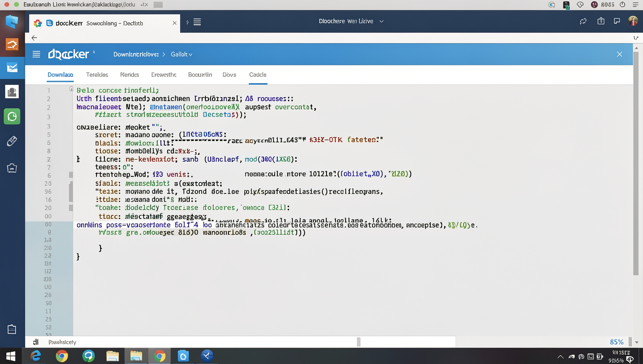Screen dimensions: 643x364
Task: Click the green clock sidebar icon
Action: 12,117
